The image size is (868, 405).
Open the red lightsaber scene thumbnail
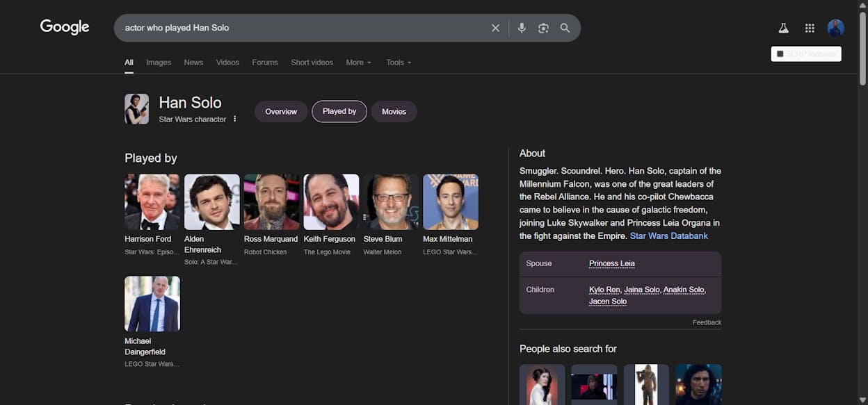[595, 384]
